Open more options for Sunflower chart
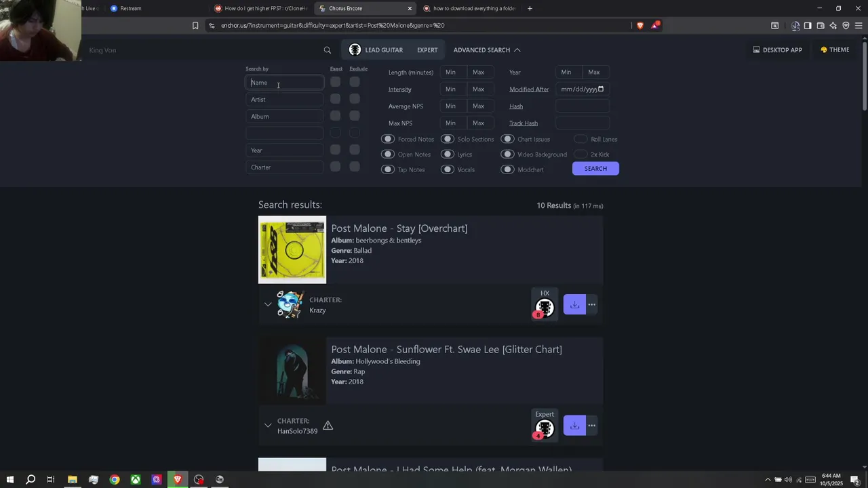The width and height of the screenshot is (868, 488). pos(592,426)
